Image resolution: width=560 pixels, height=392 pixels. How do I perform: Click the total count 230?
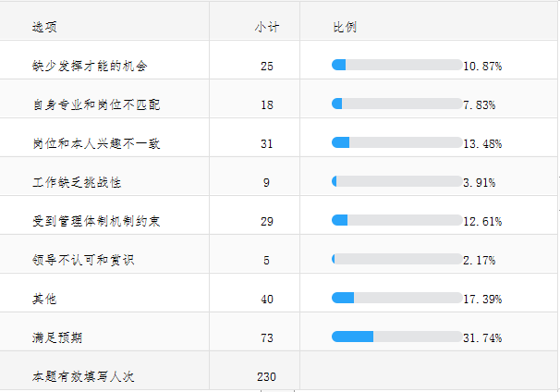tap(267, 377)
